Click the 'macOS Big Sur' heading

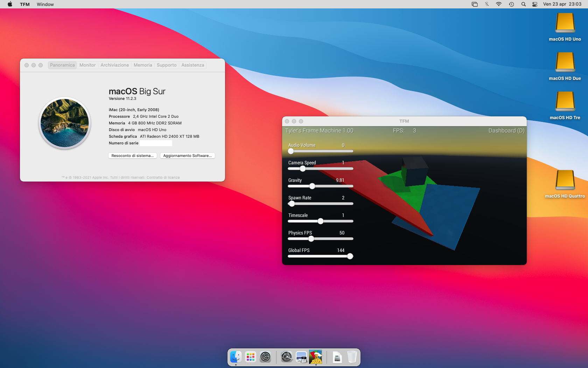coord(137,91)
